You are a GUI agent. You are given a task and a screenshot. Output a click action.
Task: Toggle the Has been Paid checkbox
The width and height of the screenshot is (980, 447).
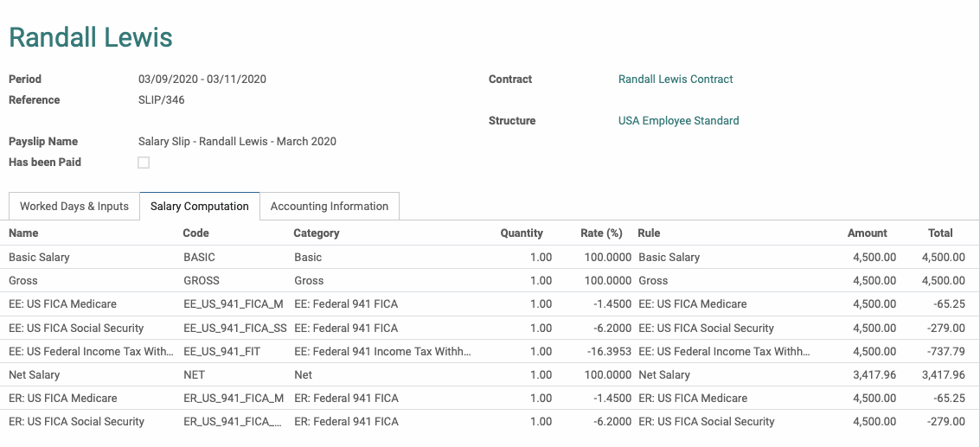(x=144, y=163)
